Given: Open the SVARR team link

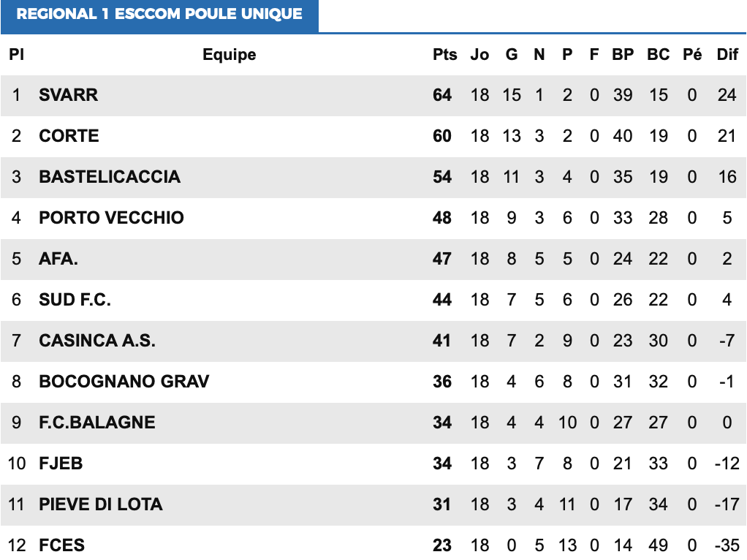Looking at the screenshot, I should [x=69, y=95].
